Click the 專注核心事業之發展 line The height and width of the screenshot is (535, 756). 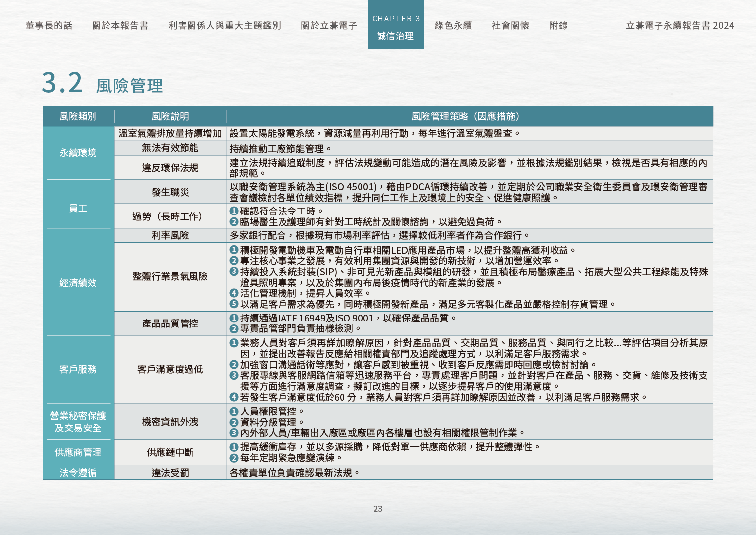(395, 261)
